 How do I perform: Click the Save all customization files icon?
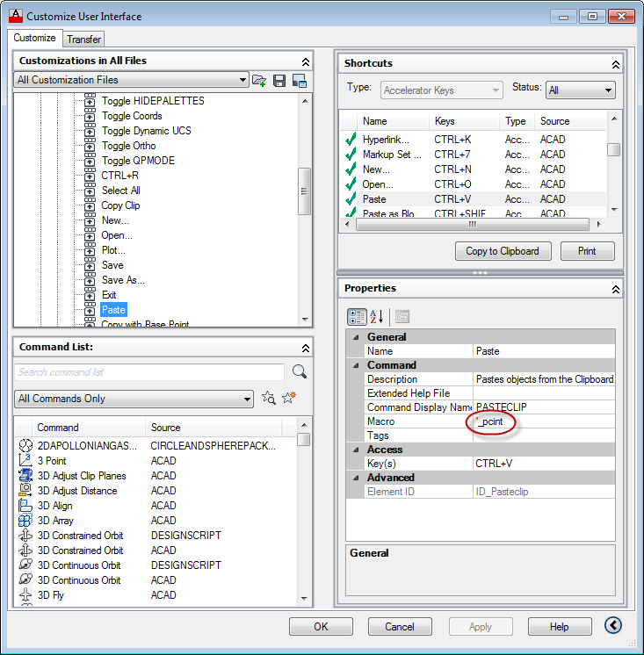point(279,80)
